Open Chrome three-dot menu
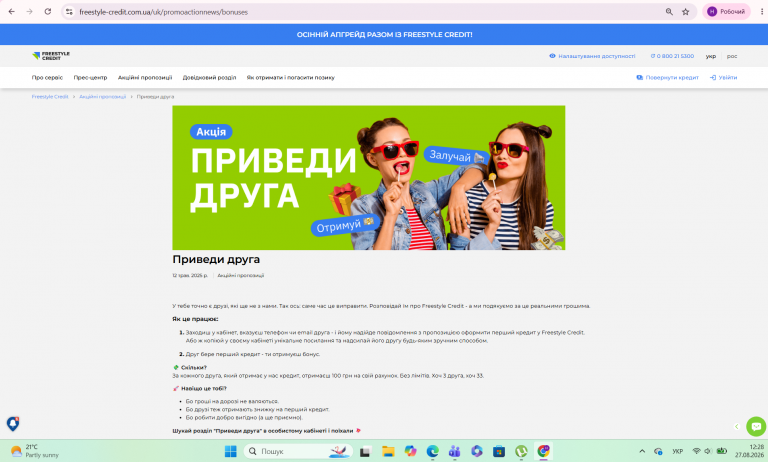Screen dimensions: 768x462 762,12
